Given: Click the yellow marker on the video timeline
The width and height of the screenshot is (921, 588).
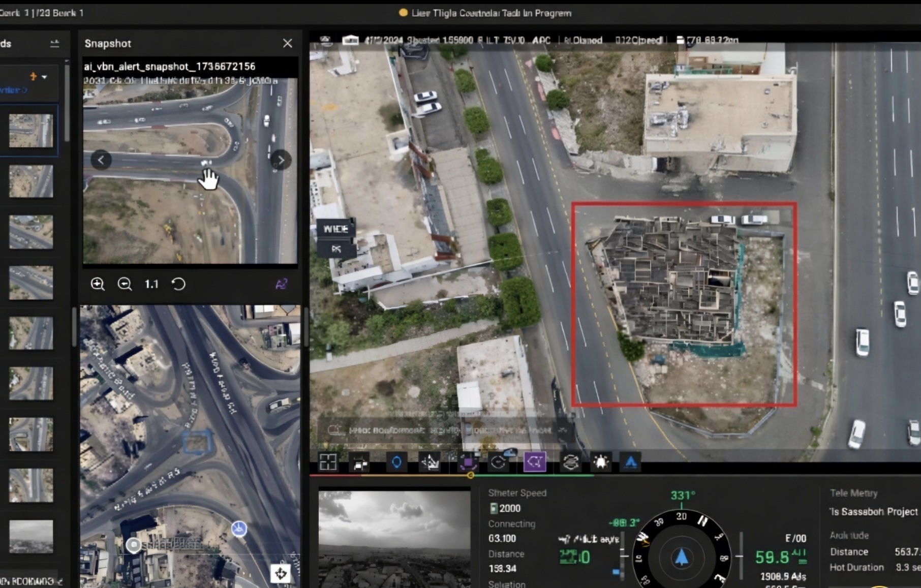Looking at the screenshot, I should [x=471, y=476].
